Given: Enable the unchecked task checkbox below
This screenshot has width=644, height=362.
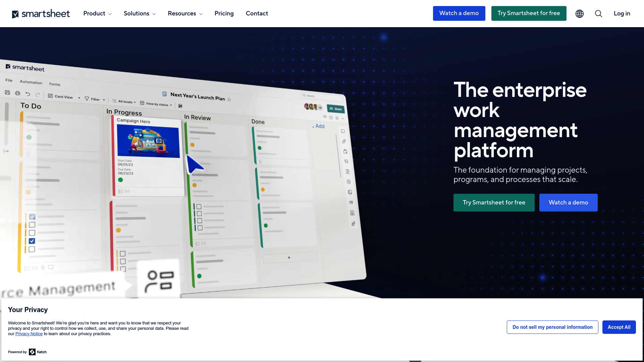Looking at the screenshot, I should 32,249.
